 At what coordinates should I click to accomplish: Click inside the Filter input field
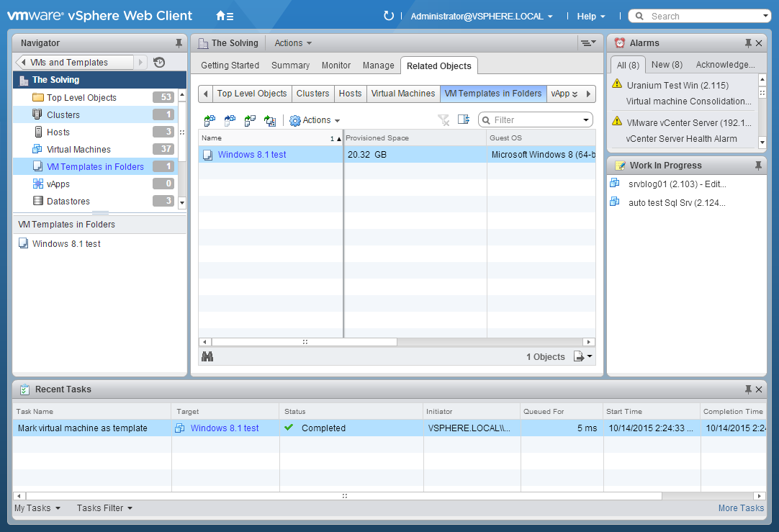(536, 120)
